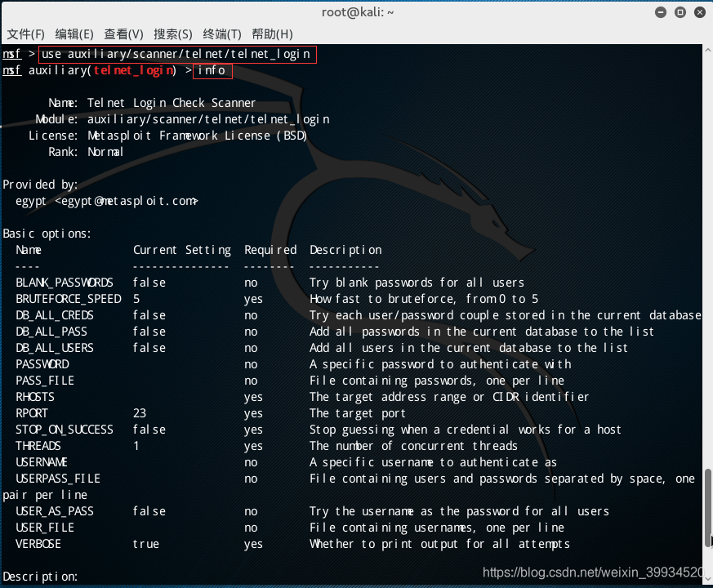Click the BRUTEFORCE_SPEED value 5
Viewport: 713px width, 588px height.
(136, 299)
